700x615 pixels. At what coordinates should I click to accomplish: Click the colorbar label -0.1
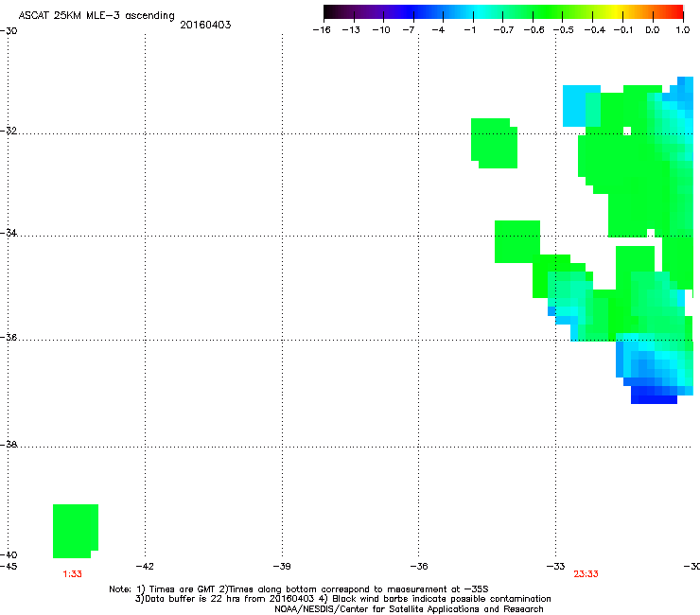(623, 30)
